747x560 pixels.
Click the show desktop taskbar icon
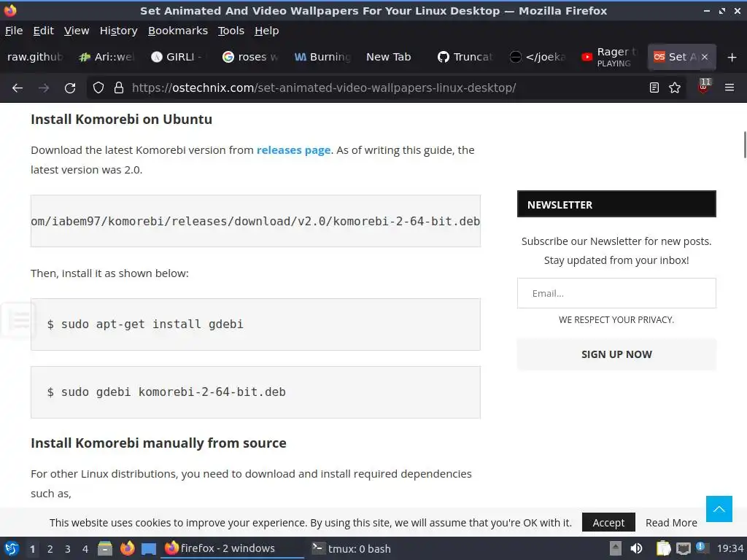tap(149, 549)
